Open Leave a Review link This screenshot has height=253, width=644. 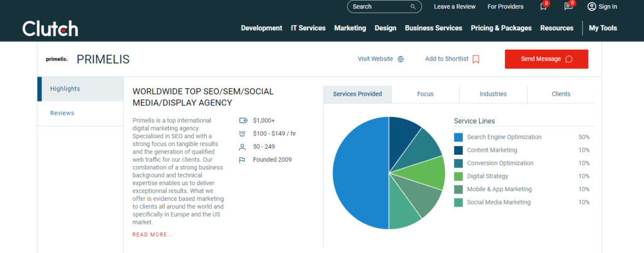coord(455,6)
